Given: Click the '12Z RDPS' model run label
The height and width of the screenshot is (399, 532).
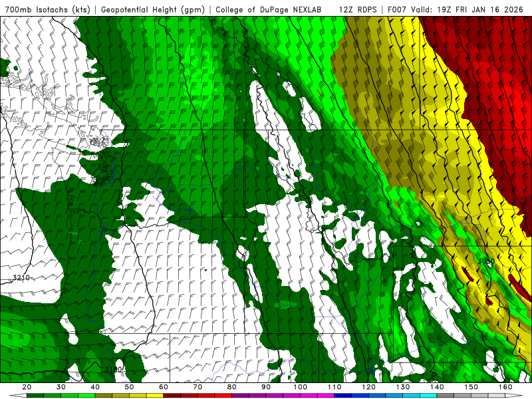Looking at the screenshot, I should click(358, 9).
